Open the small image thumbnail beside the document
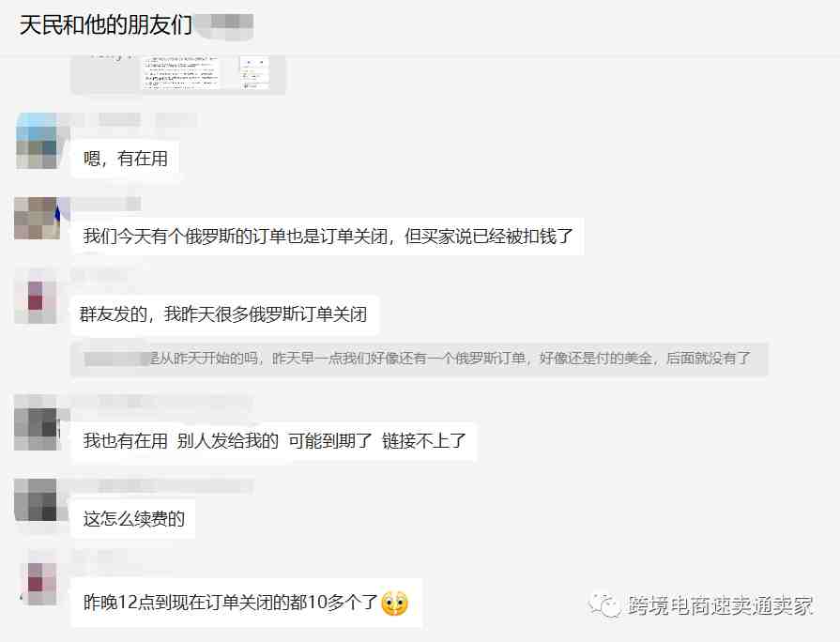This screenshot has height=642, width=840. [x=254, y=72]
